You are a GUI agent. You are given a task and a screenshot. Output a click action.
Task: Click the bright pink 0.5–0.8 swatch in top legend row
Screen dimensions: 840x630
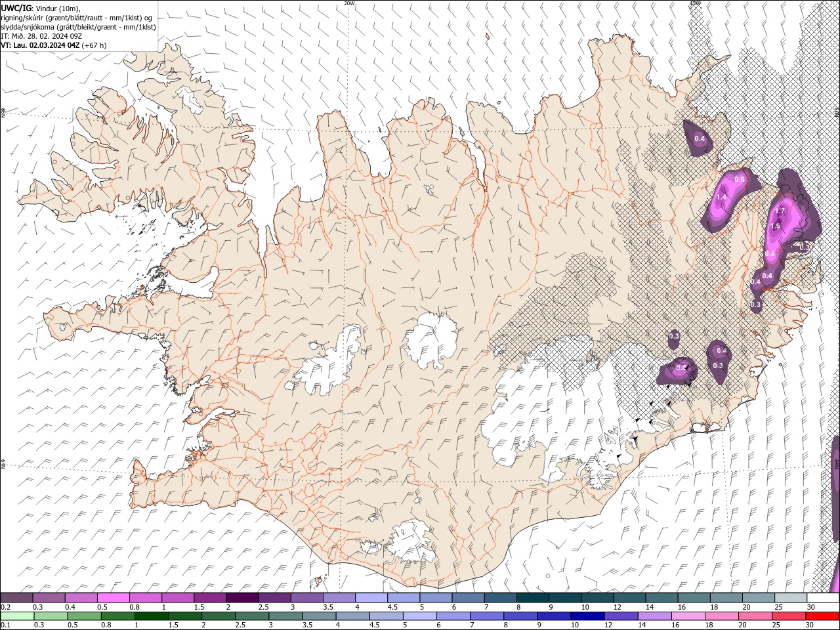(x=113, y=598)
